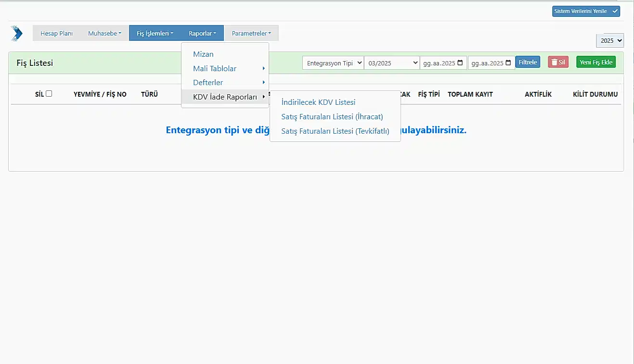Click the green Yeni Fiş Ekle button
The image size is (634, 364).
[x=595, y=62]
